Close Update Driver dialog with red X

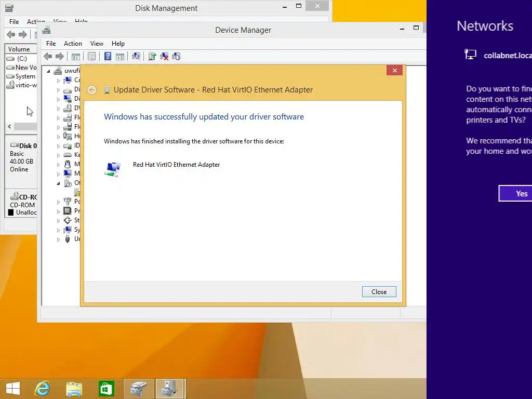tap(395, 70)
